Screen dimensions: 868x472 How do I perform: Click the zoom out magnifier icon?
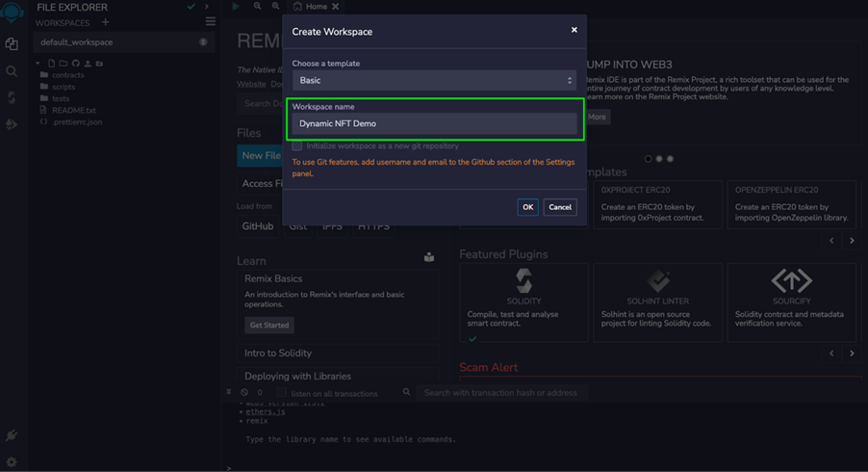[x=257, y=6]
